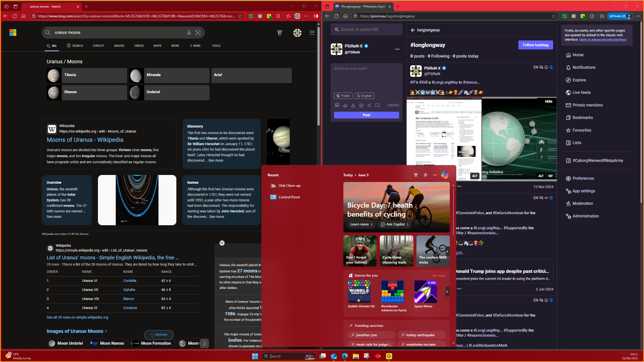Click Task View icon on the taskbar

pyautogui.click(x=322, y=356)
